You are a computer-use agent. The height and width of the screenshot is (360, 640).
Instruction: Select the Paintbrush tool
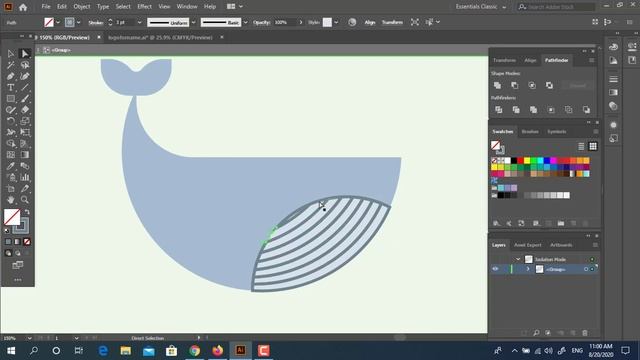click(x=25, y=99)
